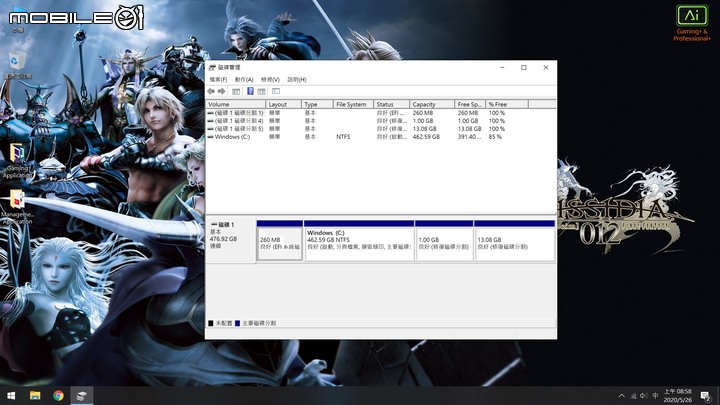This screenshot has width=720, height=405.
Task: Sort by the Free Sp... column header
Action: pos(470,104)
